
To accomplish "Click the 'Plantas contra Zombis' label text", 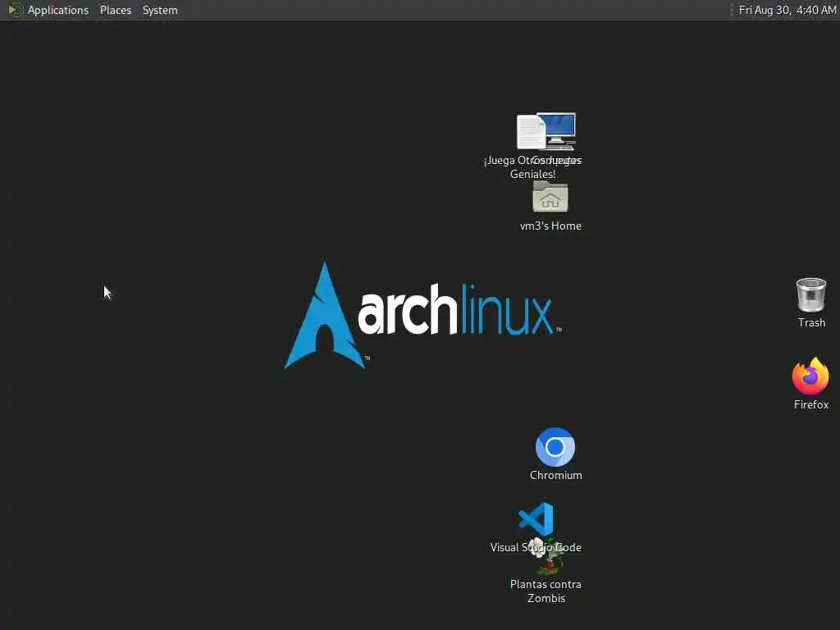I will pyautogui.click(x=546, y=591).
